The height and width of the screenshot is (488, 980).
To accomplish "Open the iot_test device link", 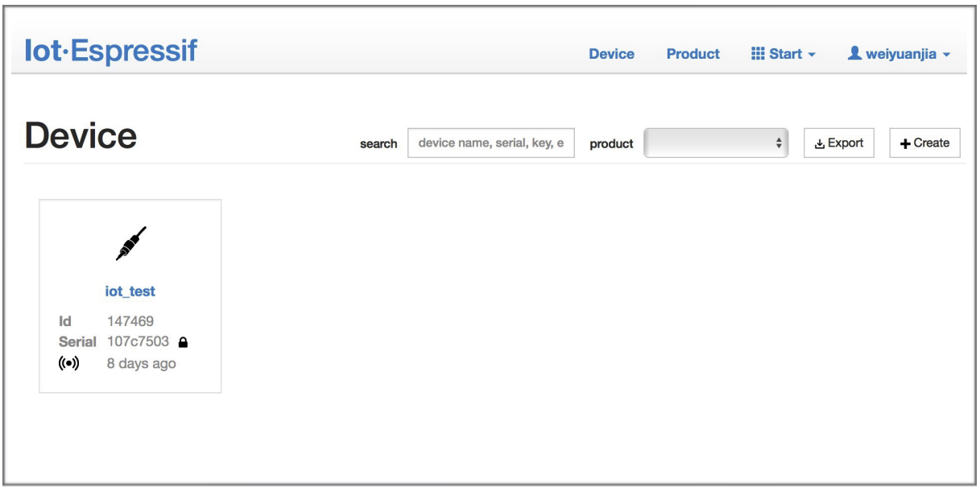I will (x=130, y=292).
